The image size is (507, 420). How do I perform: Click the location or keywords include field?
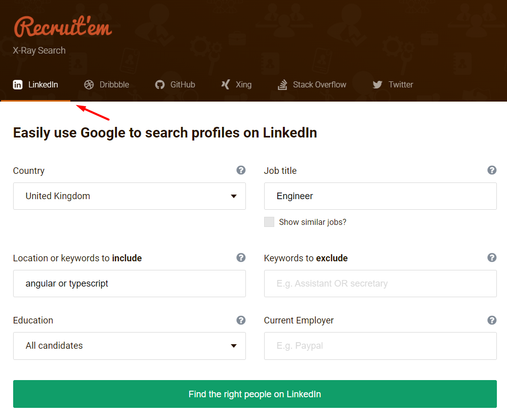point(130,284)
